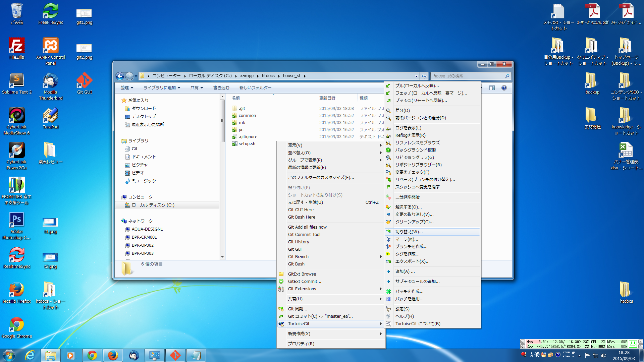This screenshot has height=362, width=644.
Task: Click the 書き込む toolbar button
Action: [x=221, y=88]
